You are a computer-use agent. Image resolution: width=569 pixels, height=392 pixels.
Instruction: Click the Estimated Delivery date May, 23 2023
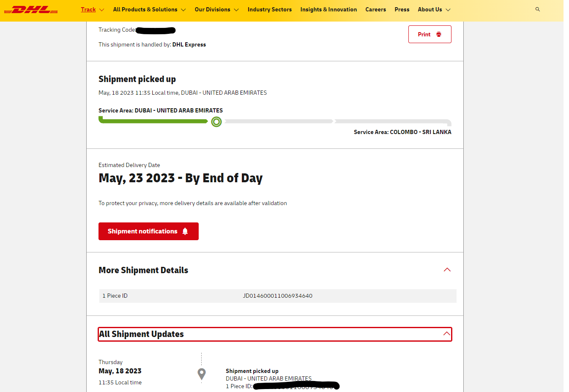tap(181, 178)
